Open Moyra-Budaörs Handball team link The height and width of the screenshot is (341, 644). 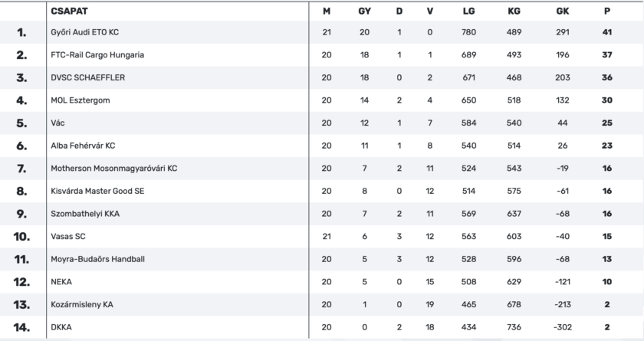point(97,259)
